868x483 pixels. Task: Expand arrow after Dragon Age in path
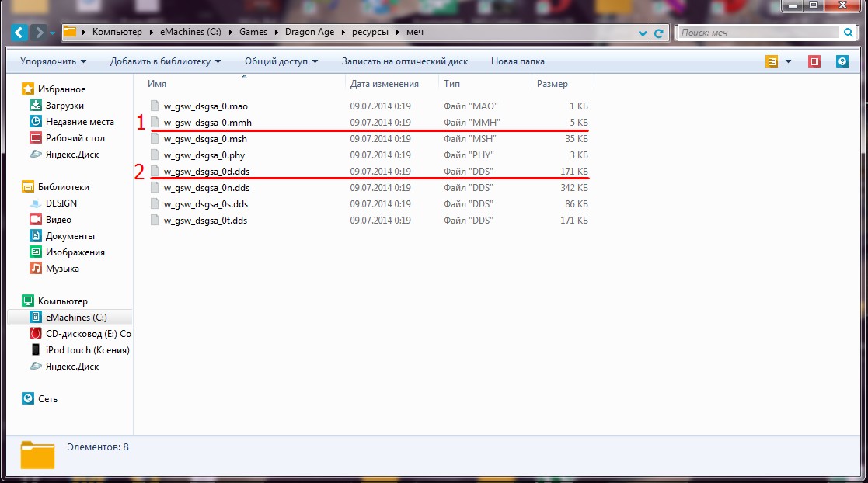click(343, 32)
